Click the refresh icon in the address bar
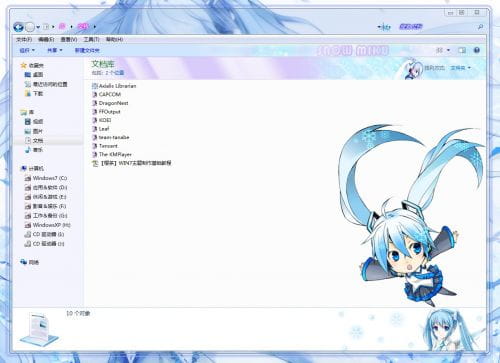The height and width of the screenshot is (363, 500). [386, 27]
